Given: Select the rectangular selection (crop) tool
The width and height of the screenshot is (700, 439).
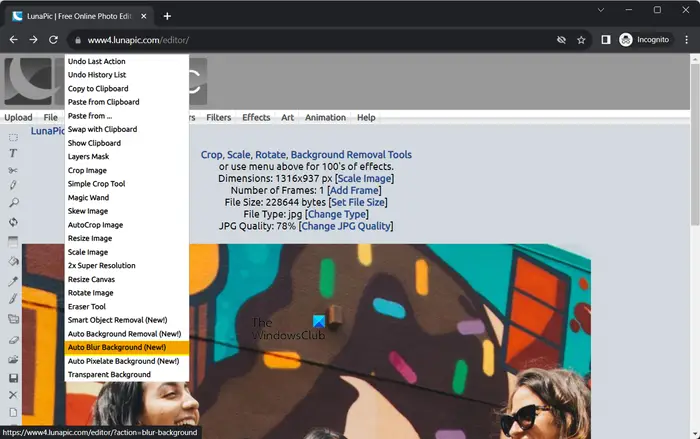Looking at the screenshot, I should 13,138.
